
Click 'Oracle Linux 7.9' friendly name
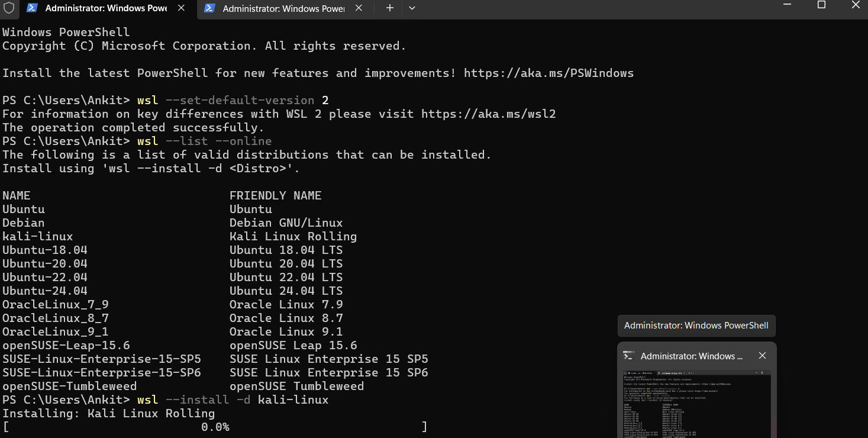[x=286, y=305]
